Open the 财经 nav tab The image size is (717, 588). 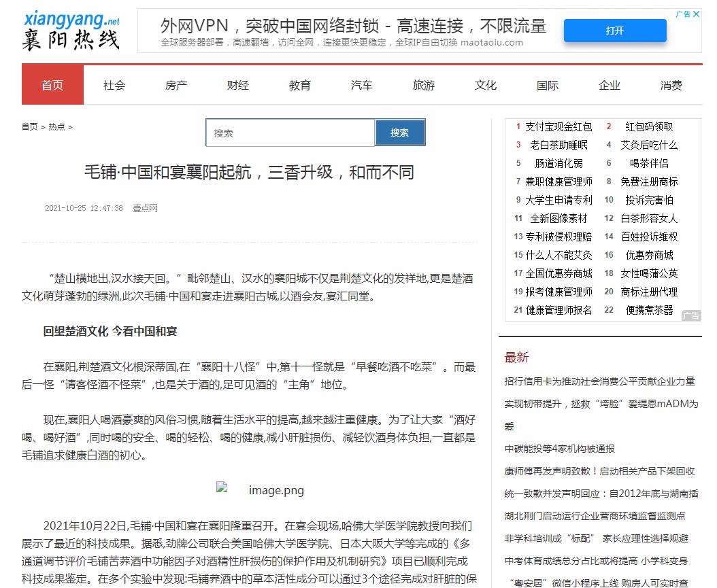tap(238, 85)
